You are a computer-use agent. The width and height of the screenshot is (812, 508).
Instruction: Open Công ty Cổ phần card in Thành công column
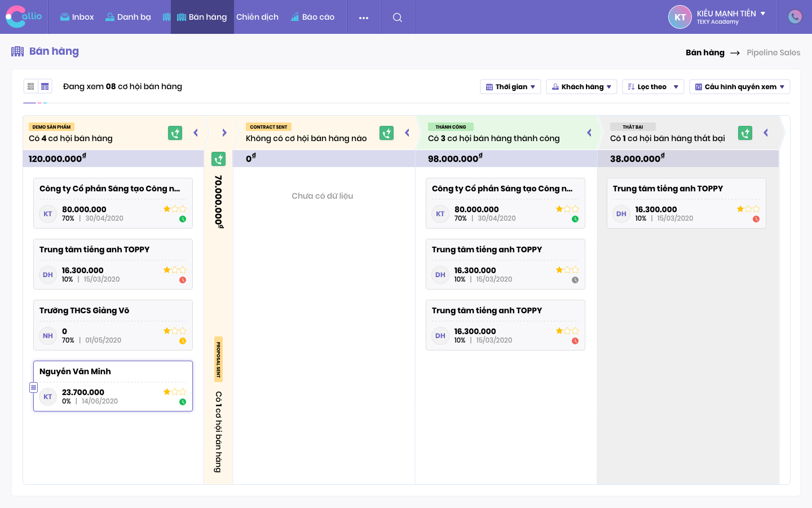click(x=505, y=203)
